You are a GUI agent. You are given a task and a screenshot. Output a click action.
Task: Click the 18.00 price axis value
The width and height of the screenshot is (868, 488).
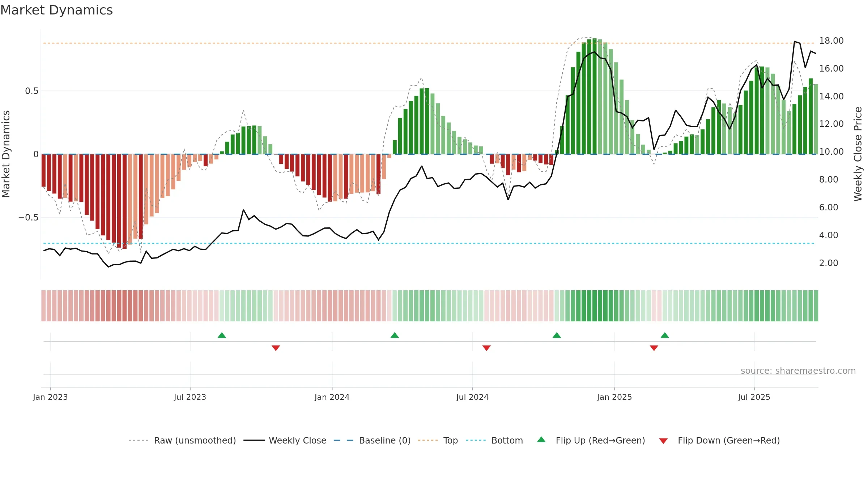(831, 41)
